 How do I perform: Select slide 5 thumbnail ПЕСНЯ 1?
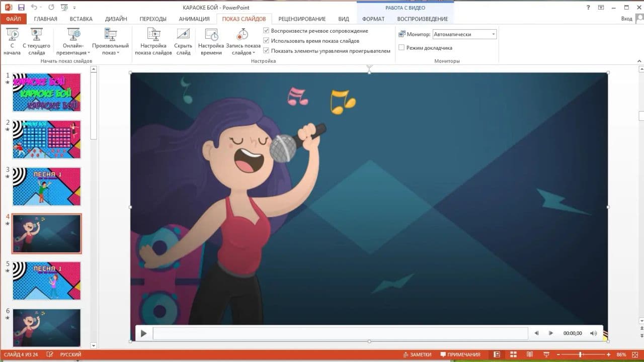[x=46, y=280]
